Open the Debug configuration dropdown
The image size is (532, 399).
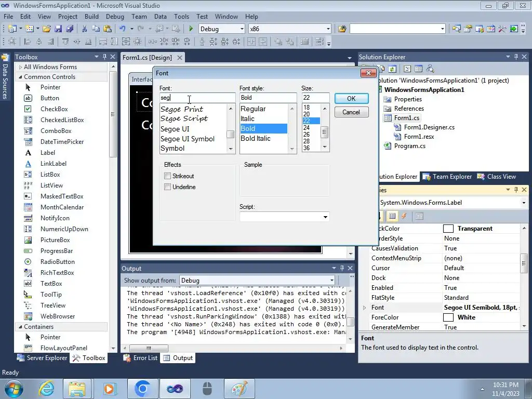click(x=242, y=29)
